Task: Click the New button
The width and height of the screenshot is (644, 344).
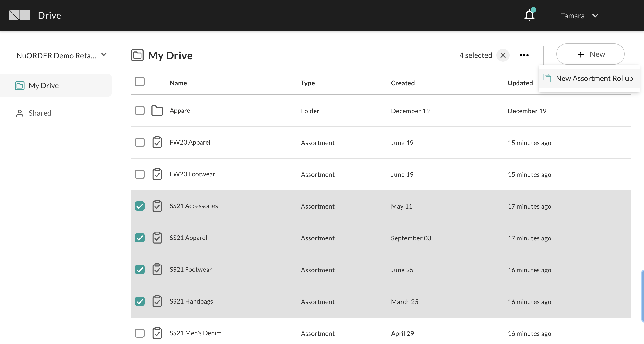Action: pos(590,54)
